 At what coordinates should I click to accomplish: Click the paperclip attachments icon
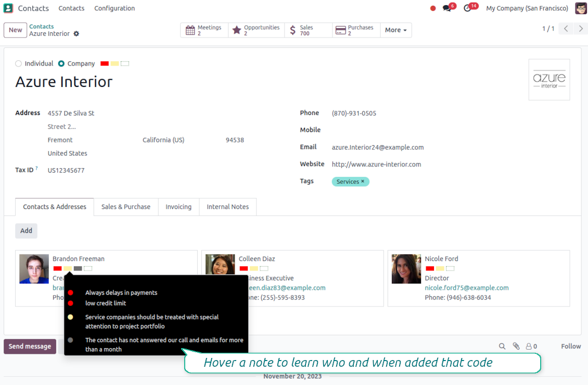tap(516, 346)
